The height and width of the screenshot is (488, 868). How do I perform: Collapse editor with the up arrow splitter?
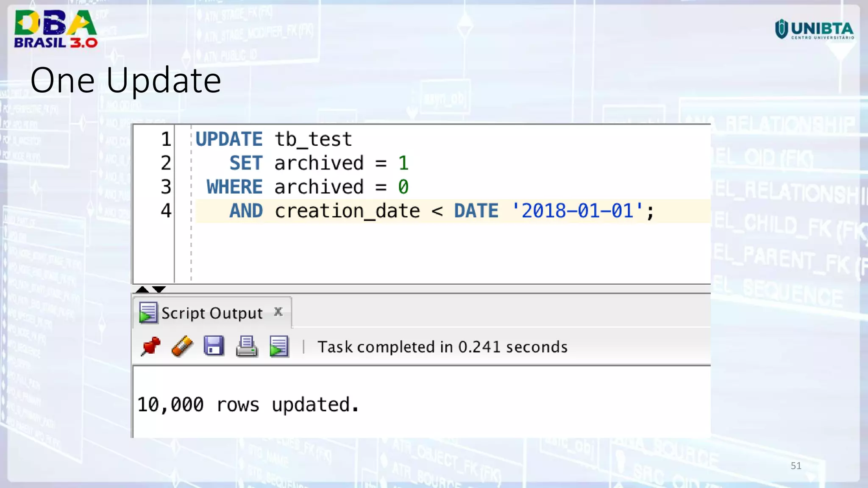[x=142, y=290]
